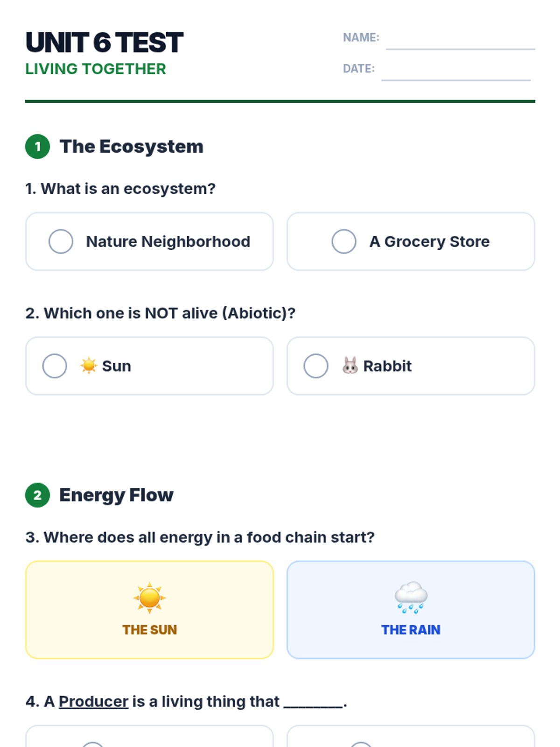Select the A Grocery Store radio button
Viewport: 560px width, 747px height.
click(344, 241)
